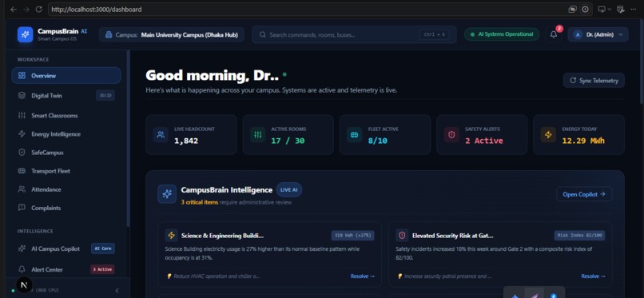Click the LIVE AI badge
This screenshot has width=644, height=298.
(x=289, y=189)
